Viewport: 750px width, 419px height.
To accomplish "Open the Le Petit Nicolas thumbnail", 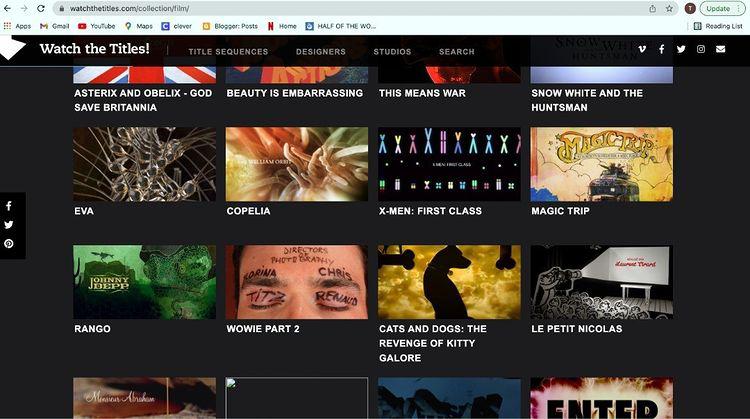I will [602, 282].
